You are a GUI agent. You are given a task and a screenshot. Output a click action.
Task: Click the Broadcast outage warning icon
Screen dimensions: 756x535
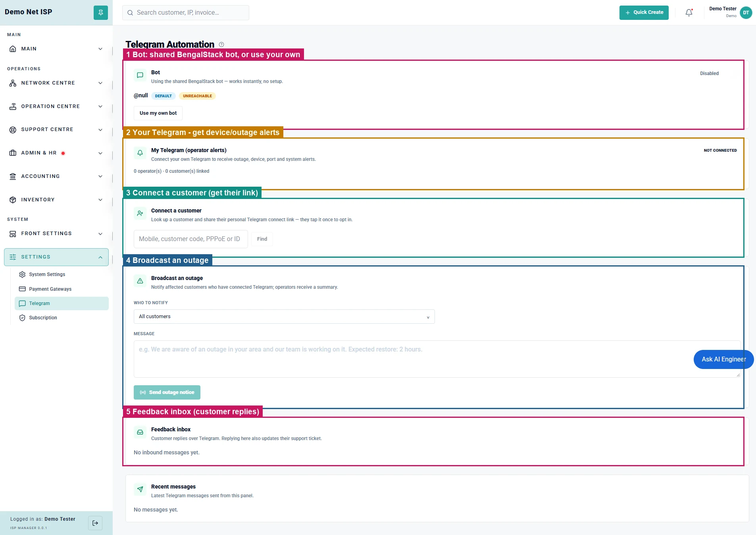point(140,281)
